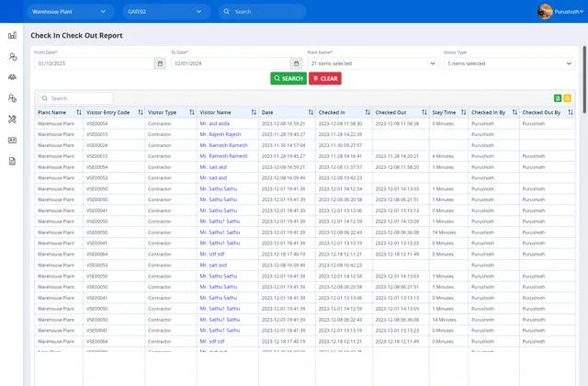This screenshot has width=588, height=386.
Task: Click the green SEARCH button
Action: point(288,79)
